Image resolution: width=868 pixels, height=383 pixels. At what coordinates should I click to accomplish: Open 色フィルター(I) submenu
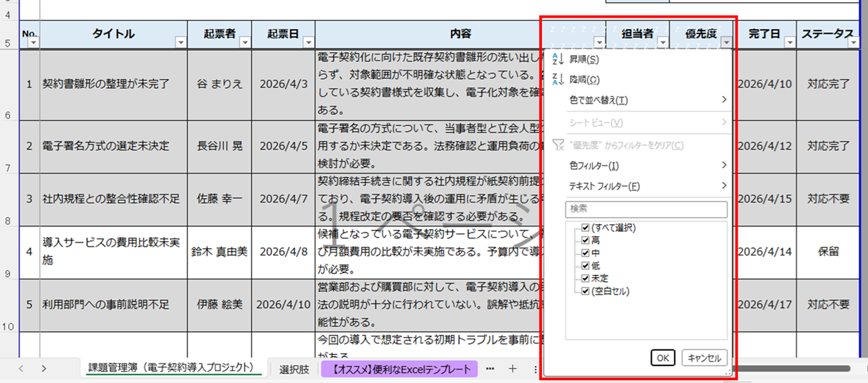point(639,166)
